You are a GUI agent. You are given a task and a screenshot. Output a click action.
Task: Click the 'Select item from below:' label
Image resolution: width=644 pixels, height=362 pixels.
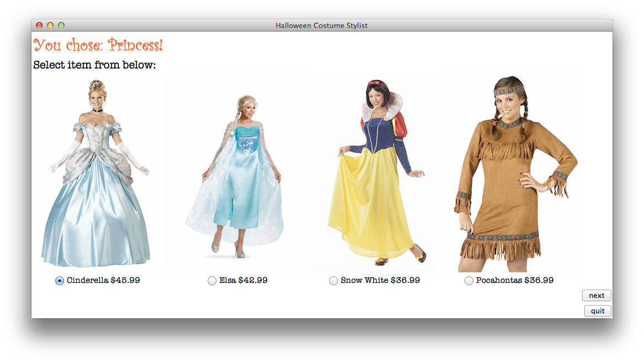94,65
